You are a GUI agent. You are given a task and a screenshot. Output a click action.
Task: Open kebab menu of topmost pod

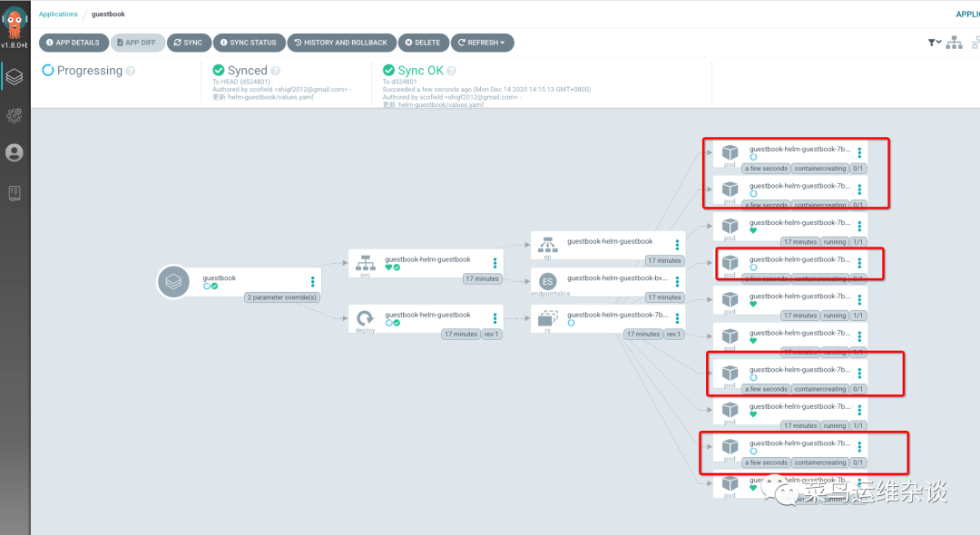(x=859, y=152)
